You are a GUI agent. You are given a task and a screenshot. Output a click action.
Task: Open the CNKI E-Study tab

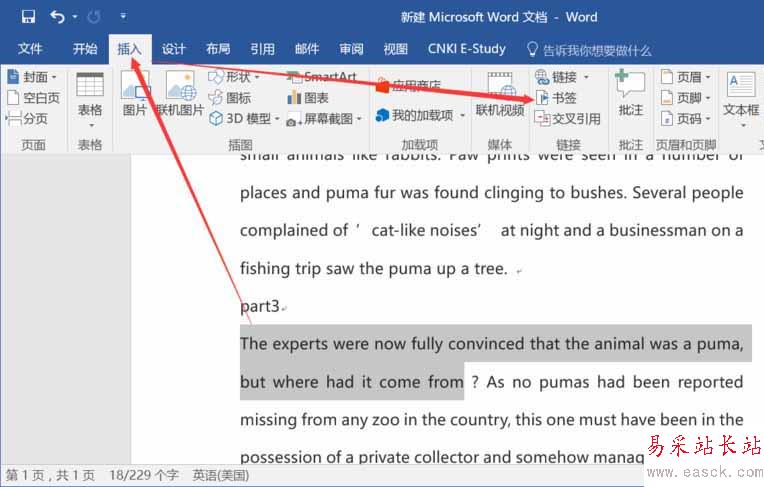point(467,49)
